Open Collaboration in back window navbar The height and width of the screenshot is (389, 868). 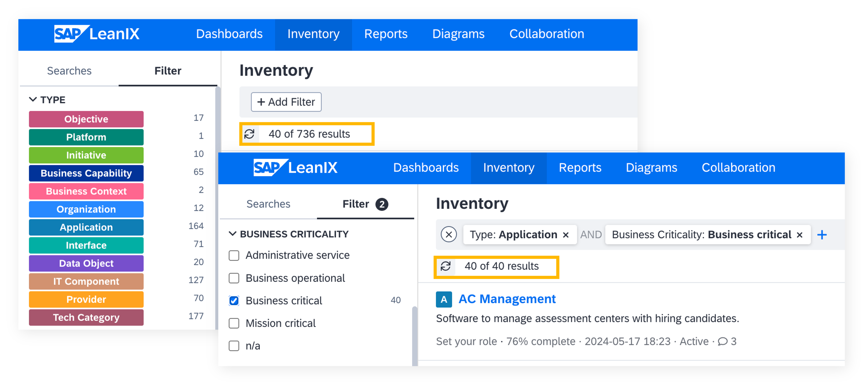pos(547,34)
